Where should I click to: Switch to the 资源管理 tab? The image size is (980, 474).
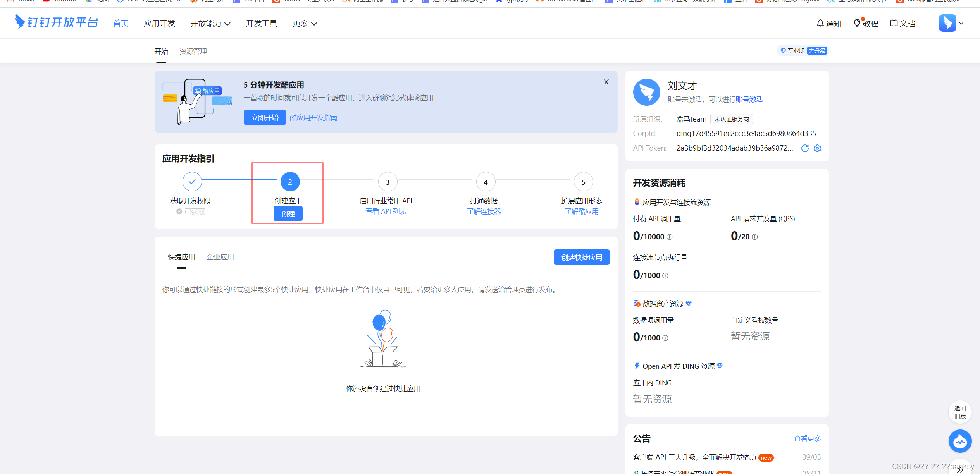click(x=193, y=52)
